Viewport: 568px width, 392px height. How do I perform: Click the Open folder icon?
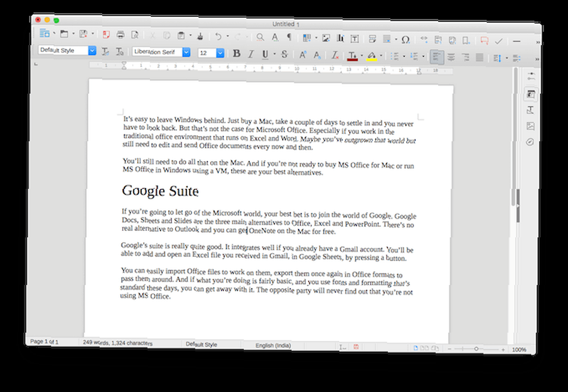click(x=64, y=34)
